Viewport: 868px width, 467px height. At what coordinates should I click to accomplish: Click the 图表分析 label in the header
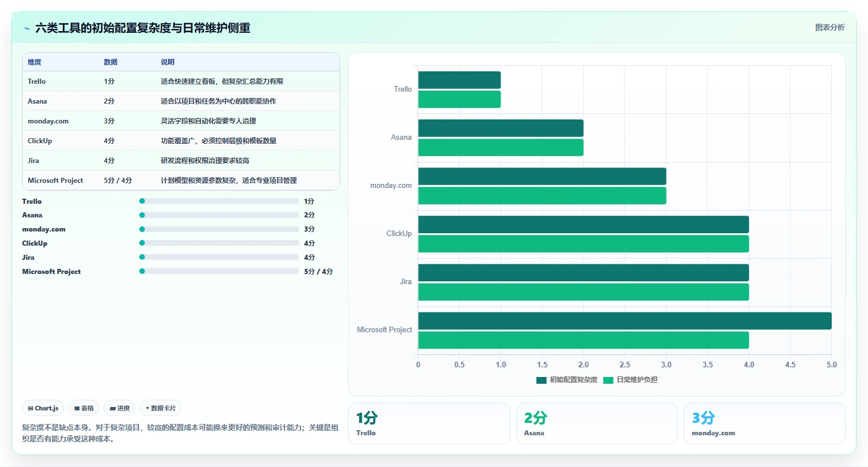tap(830, 27)
